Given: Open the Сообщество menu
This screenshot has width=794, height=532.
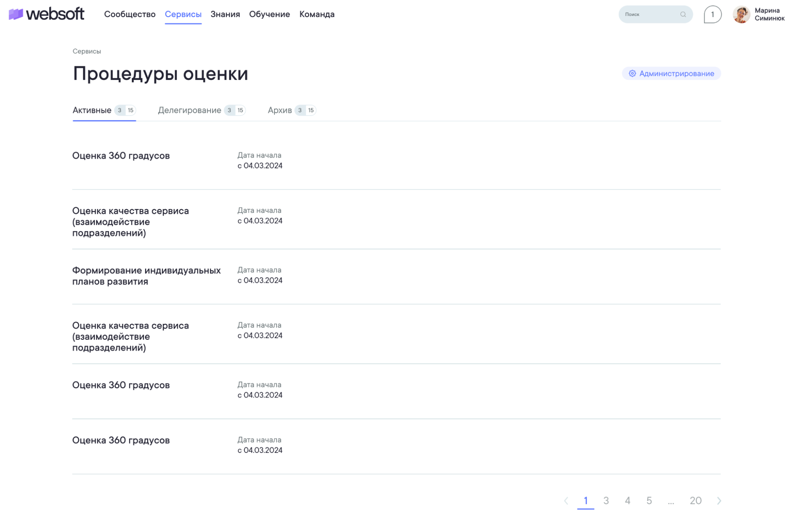Looking at the screenshot, I should (129, 14).
